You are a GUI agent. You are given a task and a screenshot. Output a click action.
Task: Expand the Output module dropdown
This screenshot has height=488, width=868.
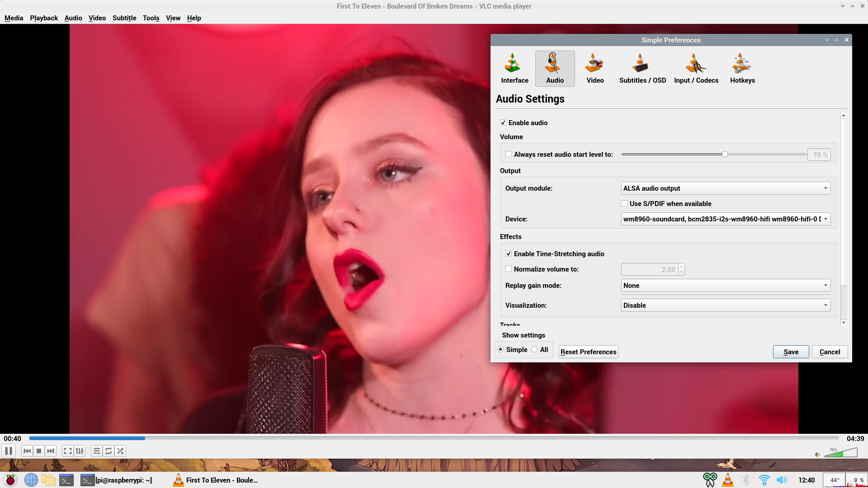point(726,188)
